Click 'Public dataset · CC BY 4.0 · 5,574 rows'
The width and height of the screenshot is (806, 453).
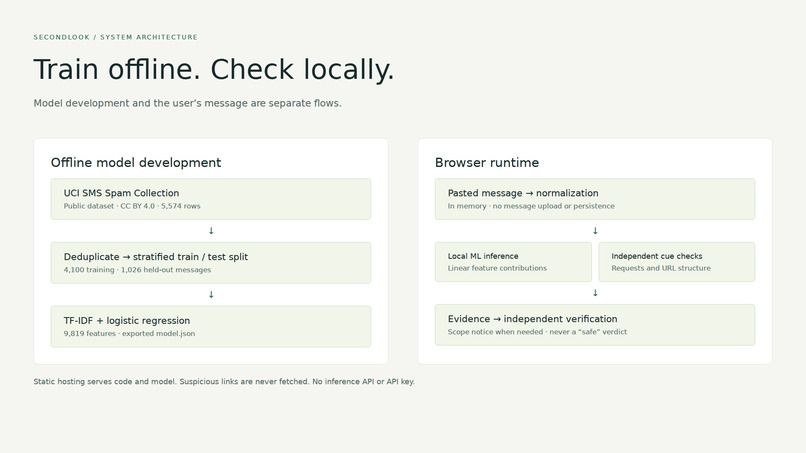pos(132,206)
